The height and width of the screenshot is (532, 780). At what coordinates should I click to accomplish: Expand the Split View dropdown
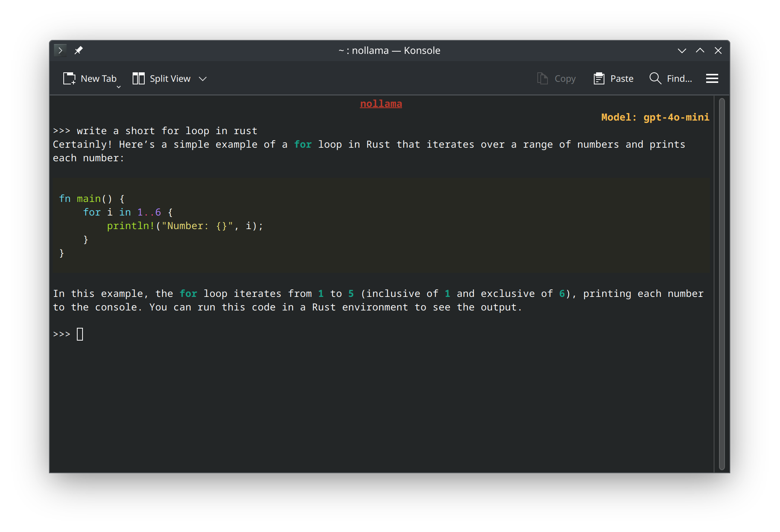point(204,78)
